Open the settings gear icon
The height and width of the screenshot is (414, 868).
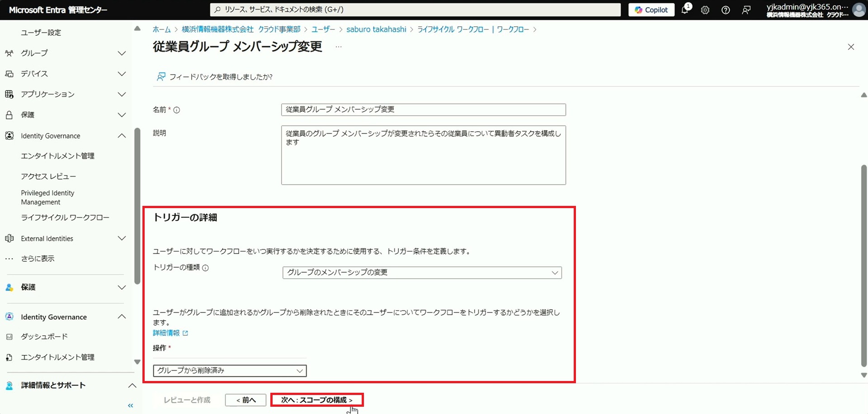click(x=705, y=10)
